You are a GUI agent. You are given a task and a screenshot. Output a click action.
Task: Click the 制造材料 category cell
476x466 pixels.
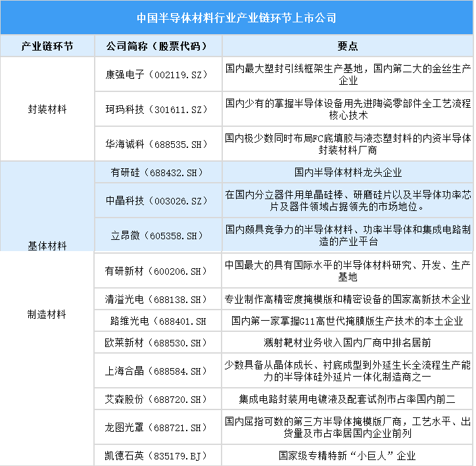47,314
